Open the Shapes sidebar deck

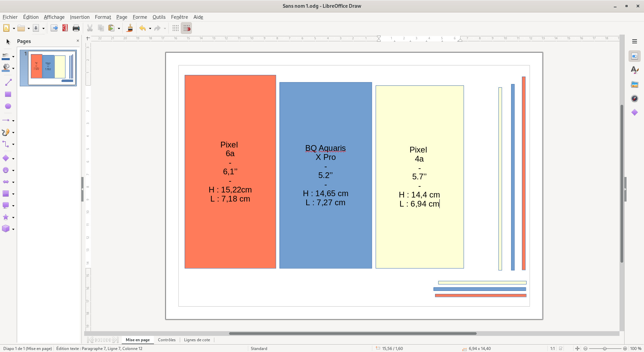[x=634, y=113]
